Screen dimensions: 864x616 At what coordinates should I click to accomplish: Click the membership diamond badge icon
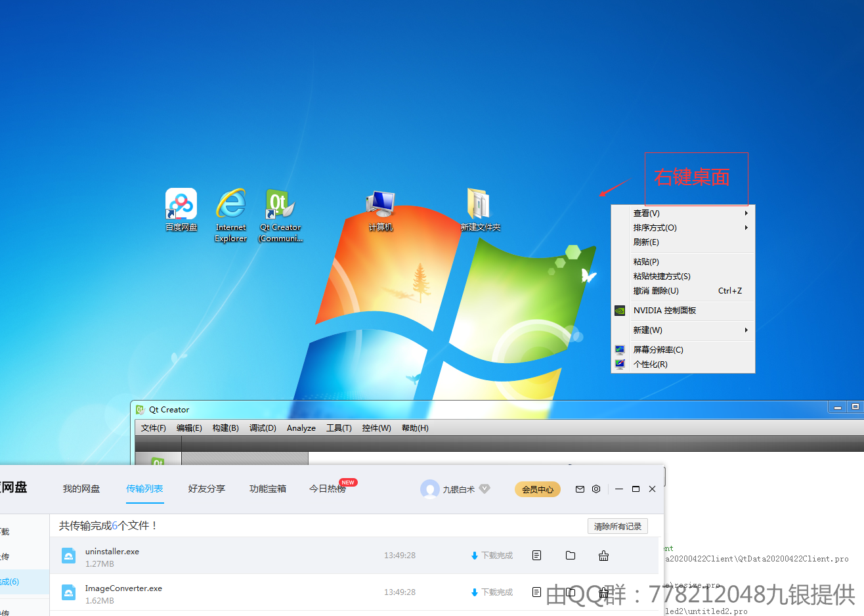485,489
